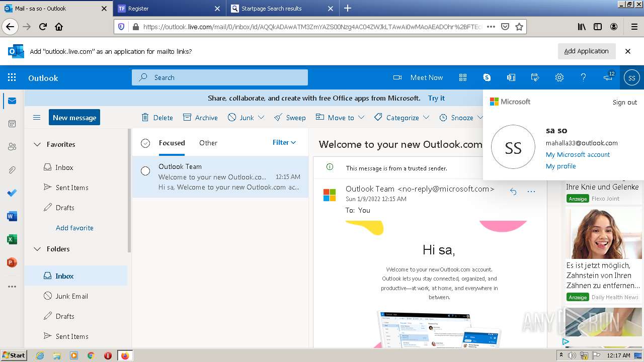644x362 pixels.
Task: Open the Calendar module icon
Action: (x=12, y=124)
